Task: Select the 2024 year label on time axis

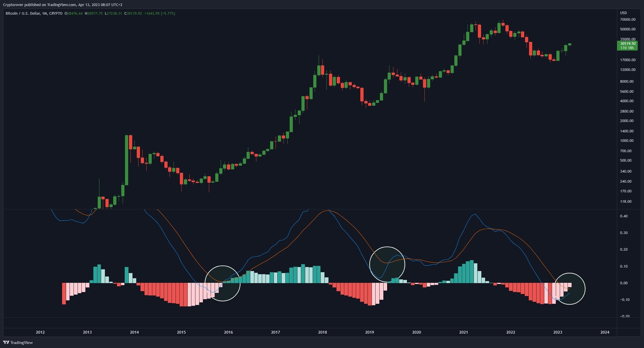Action: tap(605, 332)
